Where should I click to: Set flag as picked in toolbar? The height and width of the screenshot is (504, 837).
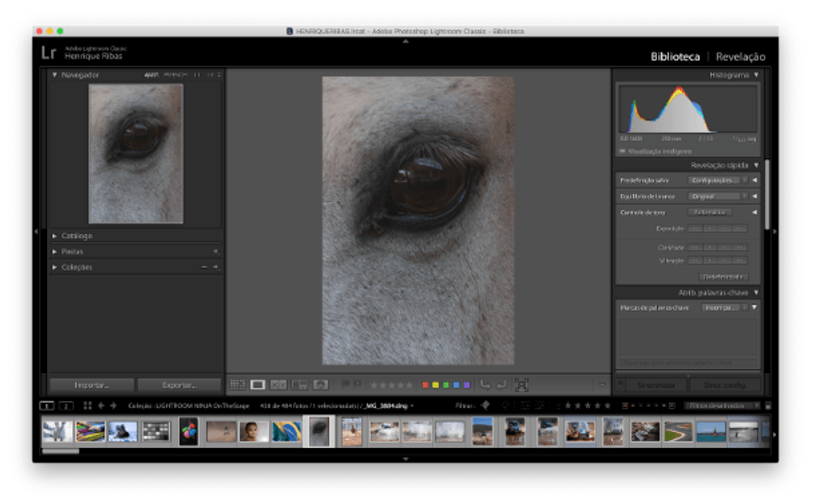(346, 384)
